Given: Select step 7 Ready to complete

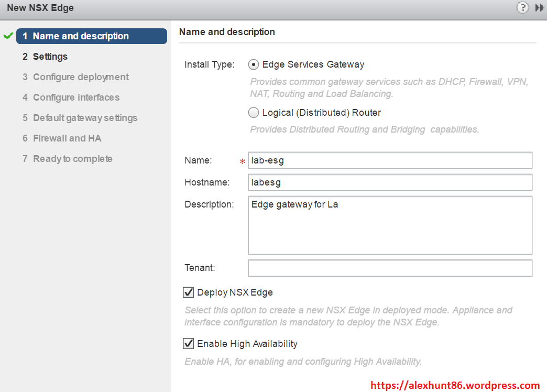Looking at the screenshot, I should [x=72, y=159].
